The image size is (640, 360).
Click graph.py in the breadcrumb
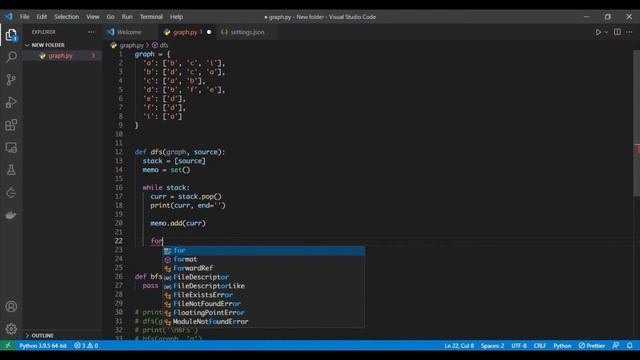[x=131, y=45]
